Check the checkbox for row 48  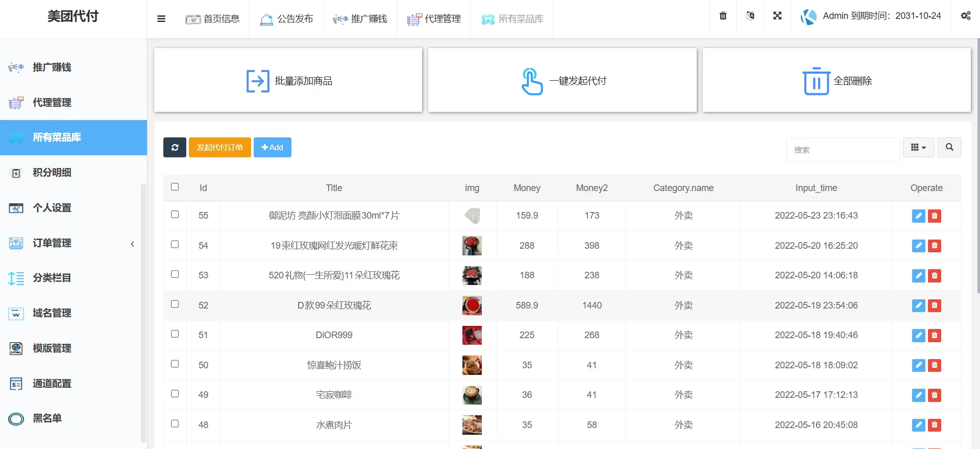[175, 423]
